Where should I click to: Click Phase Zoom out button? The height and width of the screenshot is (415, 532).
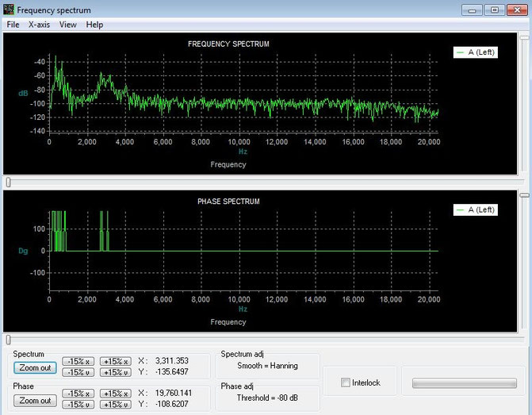(x=35, y=401)
